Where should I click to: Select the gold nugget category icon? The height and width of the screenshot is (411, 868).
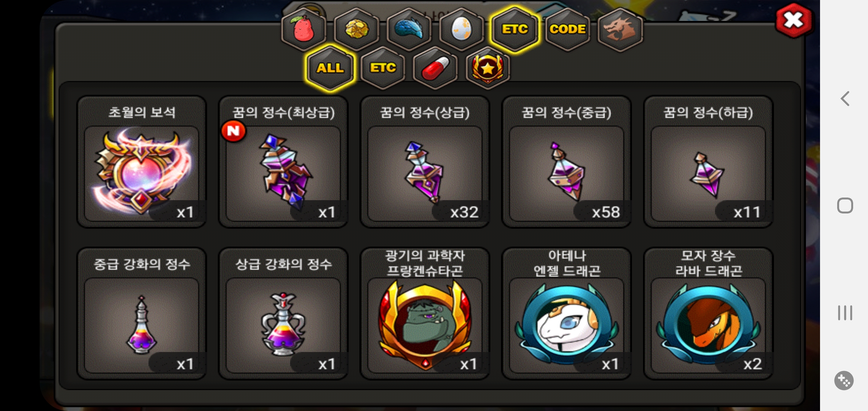click(x=356, y=30)
